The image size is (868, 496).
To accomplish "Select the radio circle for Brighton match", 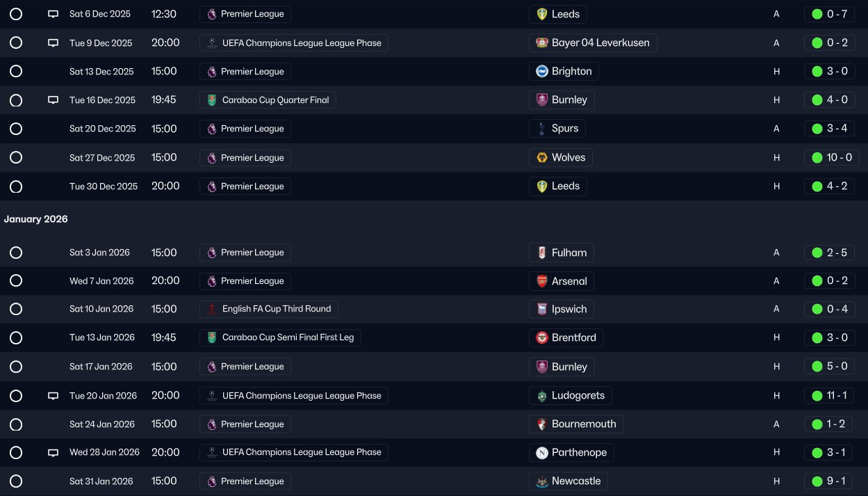I will pyautogui.click(x=16, y=72).
